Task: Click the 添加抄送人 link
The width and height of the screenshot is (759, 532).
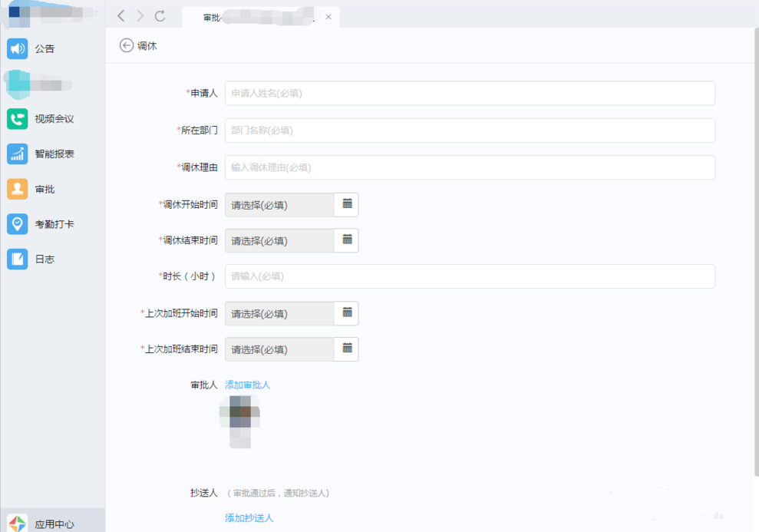Action: 249,518
